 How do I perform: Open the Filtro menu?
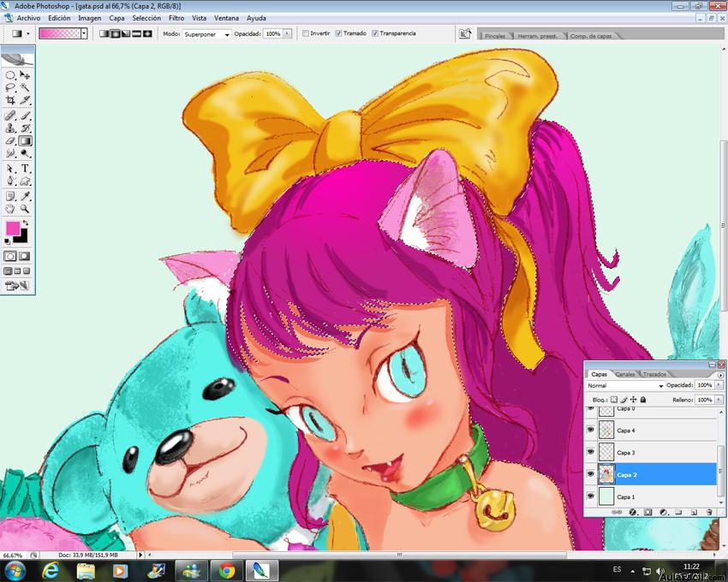click(176, 18)
